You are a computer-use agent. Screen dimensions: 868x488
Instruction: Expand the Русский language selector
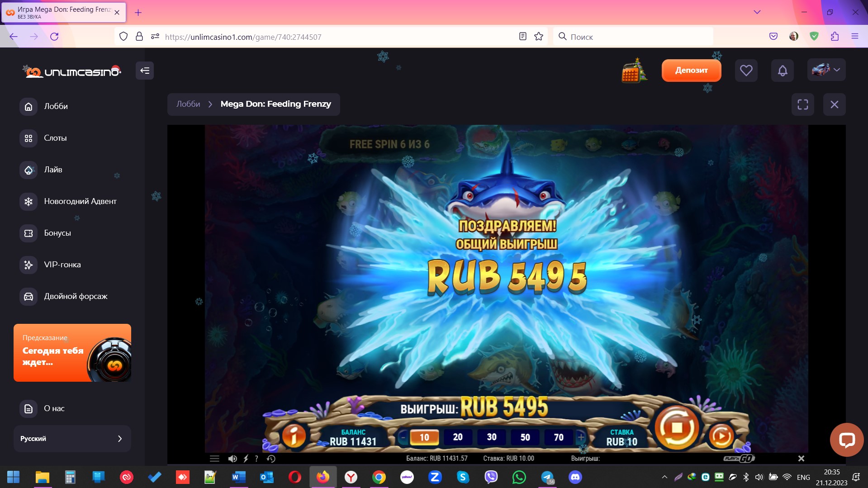[x=72, y=439]
